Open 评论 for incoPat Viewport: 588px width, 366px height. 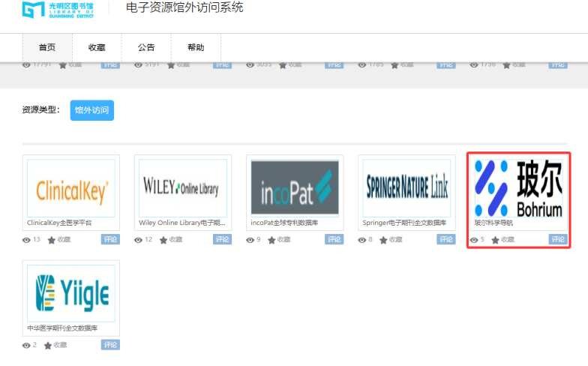334,239
